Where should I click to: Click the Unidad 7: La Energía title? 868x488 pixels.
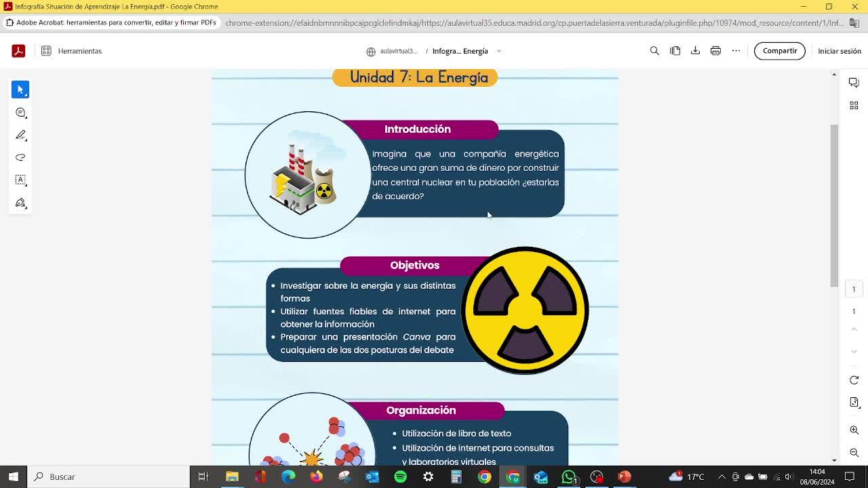coord(419,77)
